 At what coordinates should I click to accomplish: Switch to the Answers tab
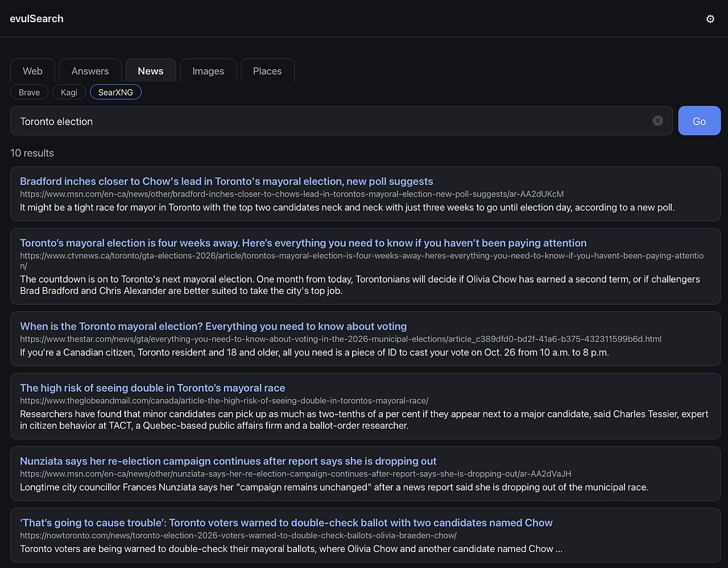click(x=90, y=71)
